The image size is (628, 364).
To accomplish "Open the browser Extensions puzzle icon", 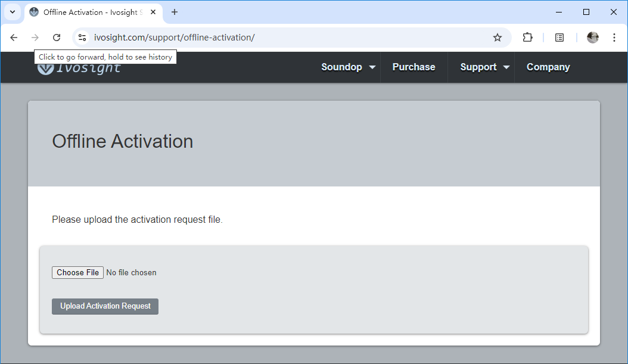I will (527, 38).
